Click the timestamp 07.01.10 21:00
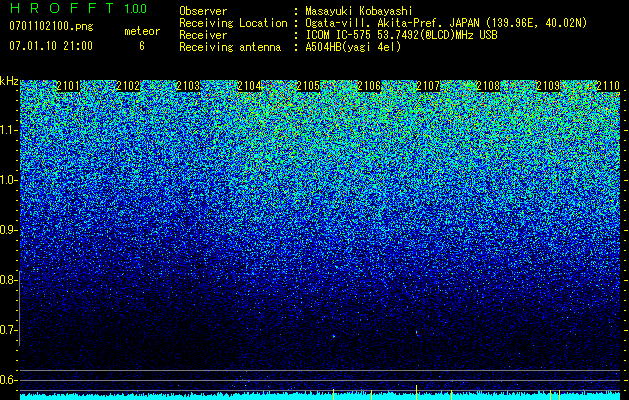Screen dimensions: 629x400 pos(51,46)
